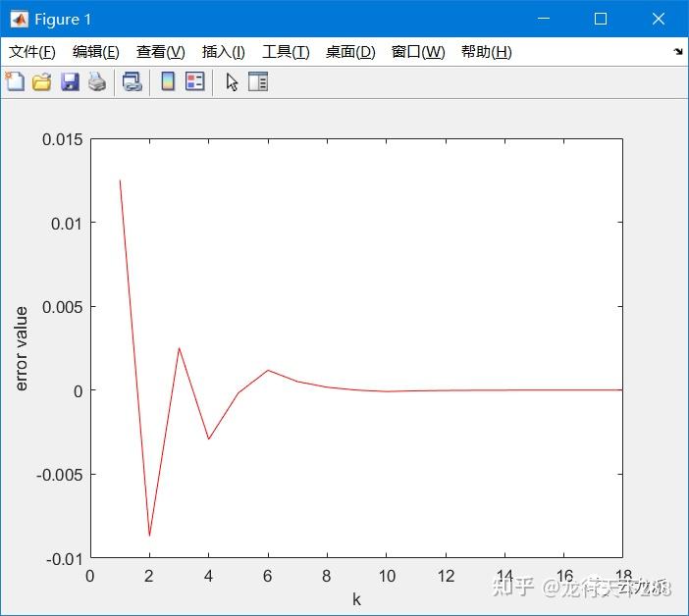Select the Edit Plot arrow tool

tap(232, 82)
